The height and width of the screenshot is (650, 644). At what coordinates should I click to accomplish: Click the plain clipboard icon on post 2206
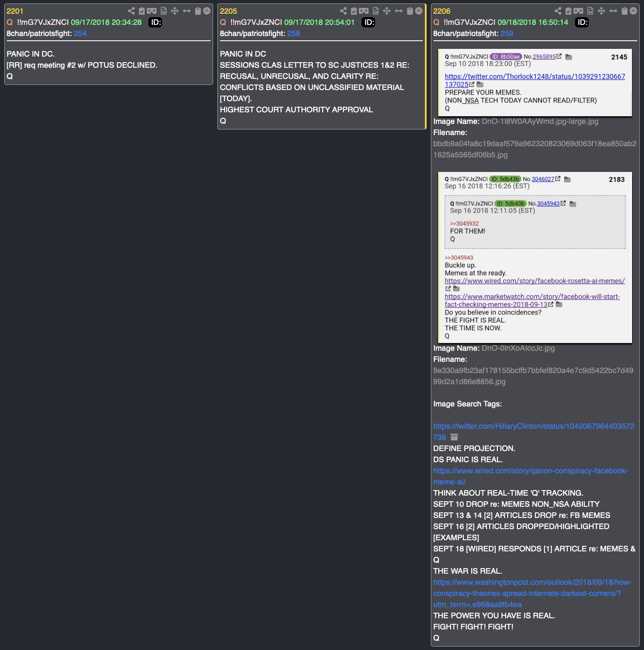tap(625, 11)
